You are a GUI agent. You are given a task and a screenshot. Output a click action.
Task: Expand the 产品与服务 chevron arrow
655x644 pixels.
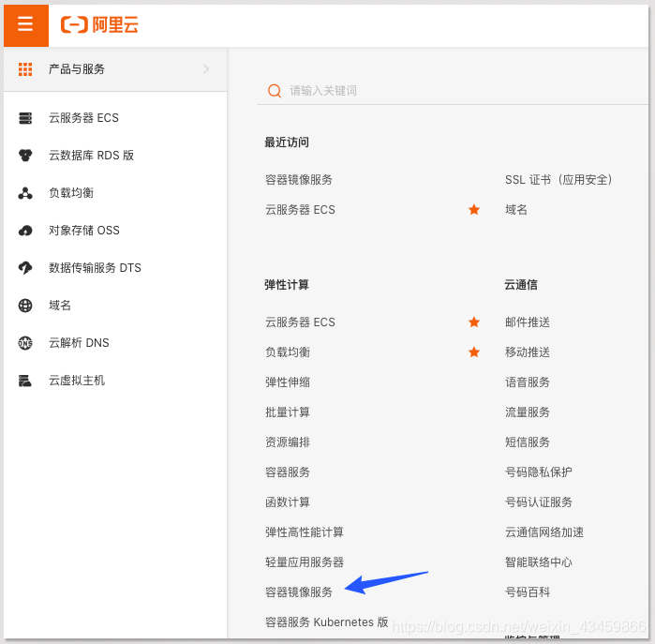pos(206,69)
